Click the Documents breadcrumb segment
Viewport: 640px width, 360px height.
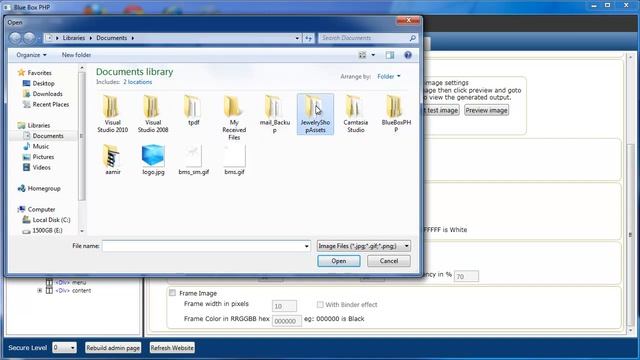coord(111,38)
